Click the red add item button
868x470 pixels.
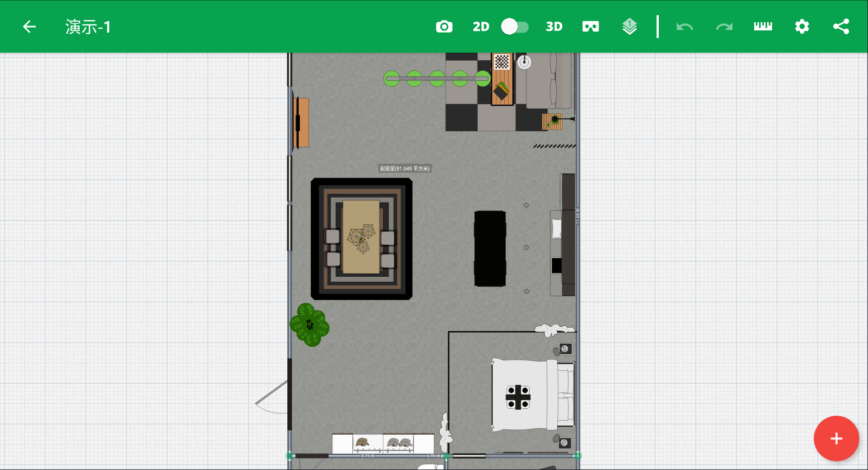tap(836, 439)
